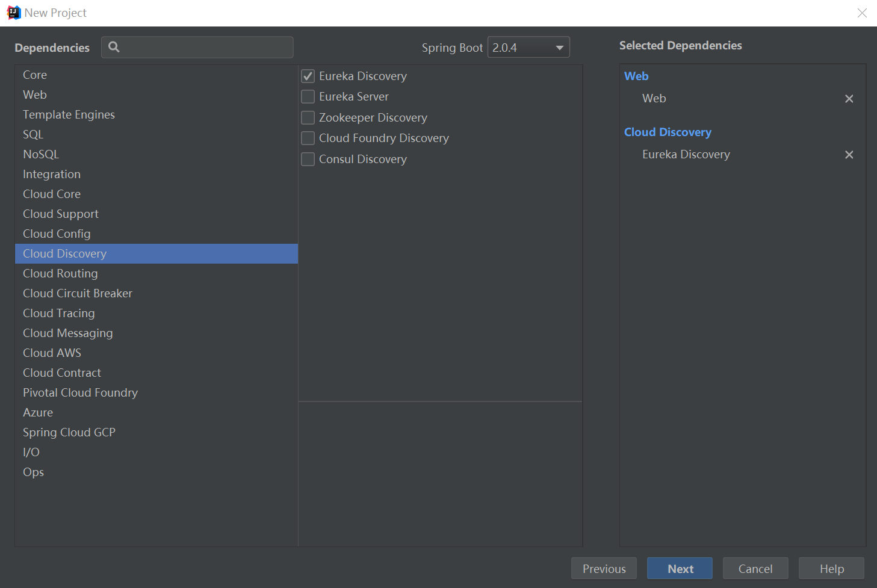Close the New Project dialog window
877x588 pixels.
pos(862,13)
